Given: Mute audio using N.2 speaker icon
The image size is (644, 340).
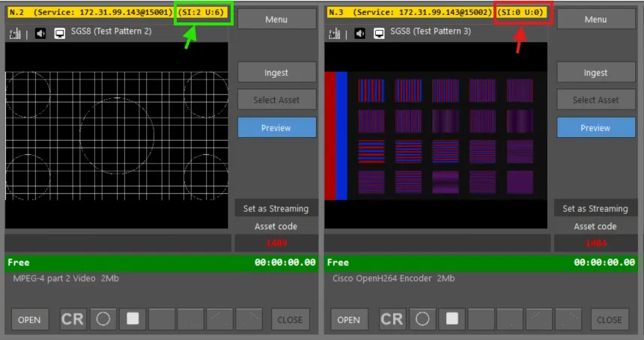Looking at the screenshot, I should 40,34.
